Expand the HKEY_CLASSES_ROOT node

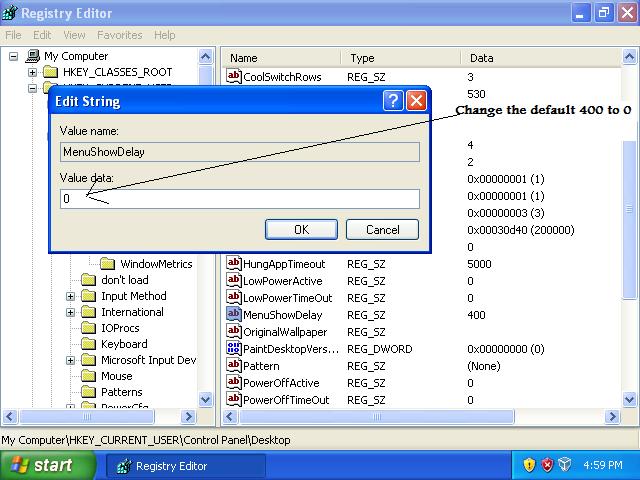pos(32,73)
